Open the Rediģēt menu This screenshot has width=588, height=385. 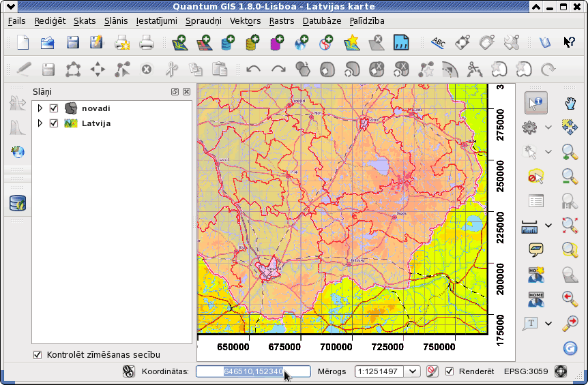coord(50,21)
